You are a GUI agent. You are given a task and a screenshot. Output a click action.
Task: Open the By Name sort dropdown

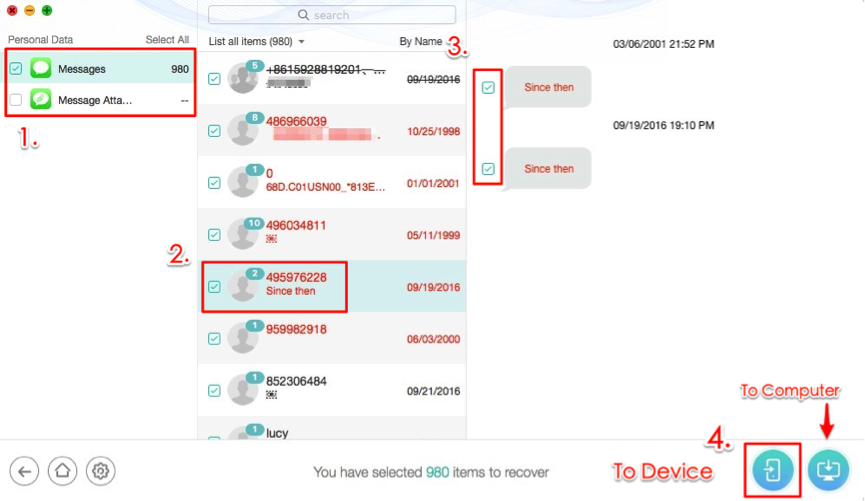point(425,42)
